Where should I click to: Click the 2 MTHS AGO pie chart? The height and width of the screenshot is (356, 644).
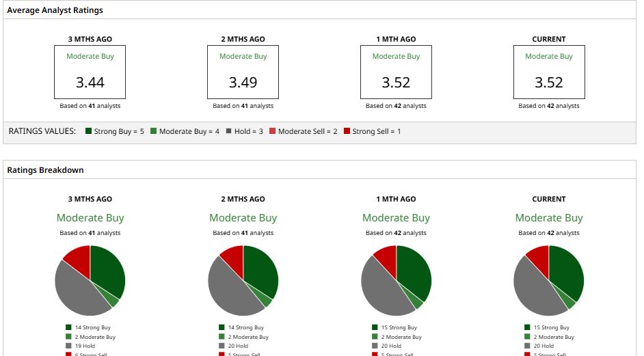click(x=243, y=280)
